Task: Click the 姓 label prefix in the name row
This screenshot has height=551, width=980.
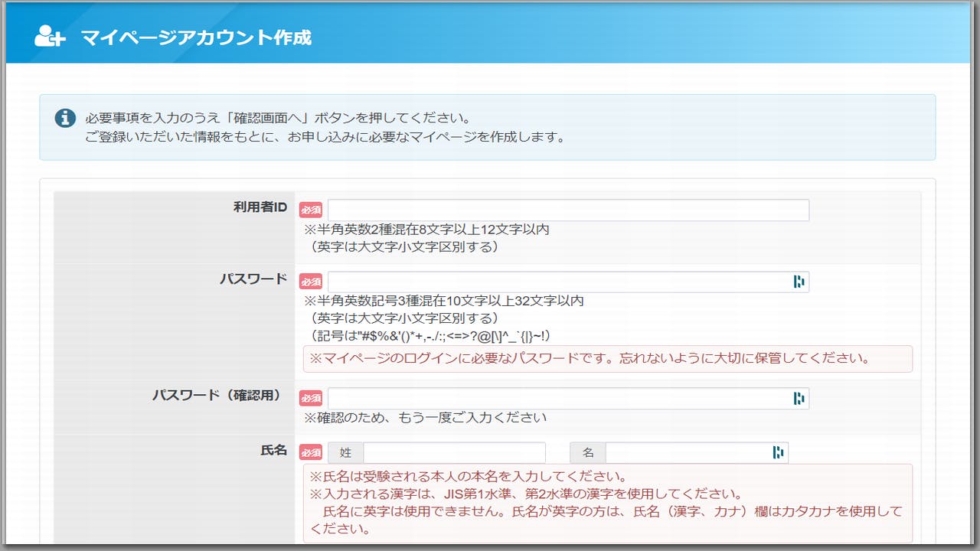Action: (346, 452)
